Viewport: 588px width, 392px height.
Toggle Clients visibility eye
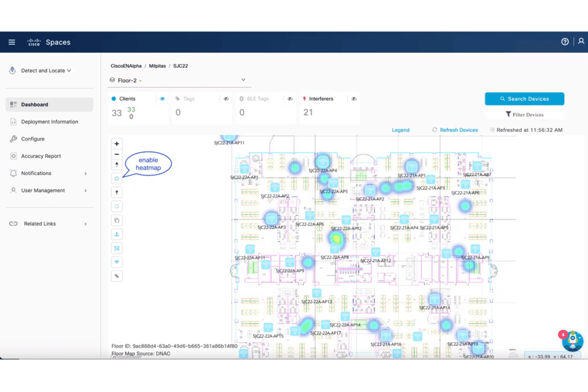162,99
